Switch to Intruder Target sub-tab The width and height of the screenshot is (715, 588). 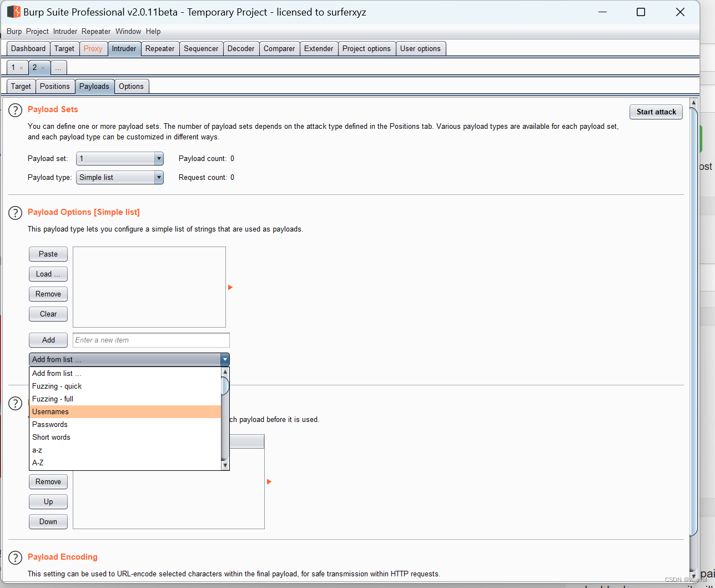tap(21, 86)
